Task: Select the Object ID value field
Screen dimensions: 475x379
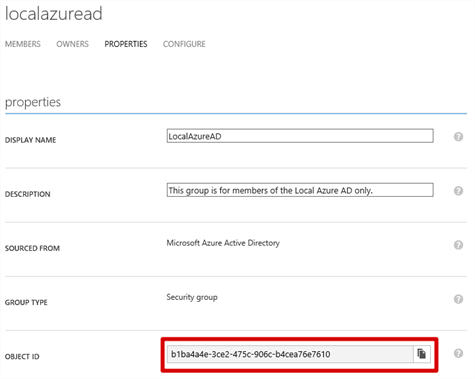Action: 290,354
